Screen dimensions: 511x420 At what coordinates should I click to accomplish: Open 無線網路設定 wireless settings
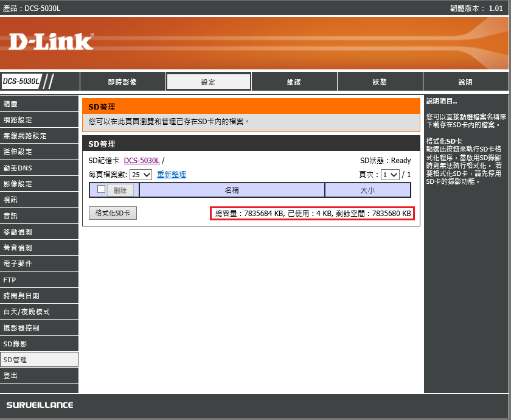point(39,136)
